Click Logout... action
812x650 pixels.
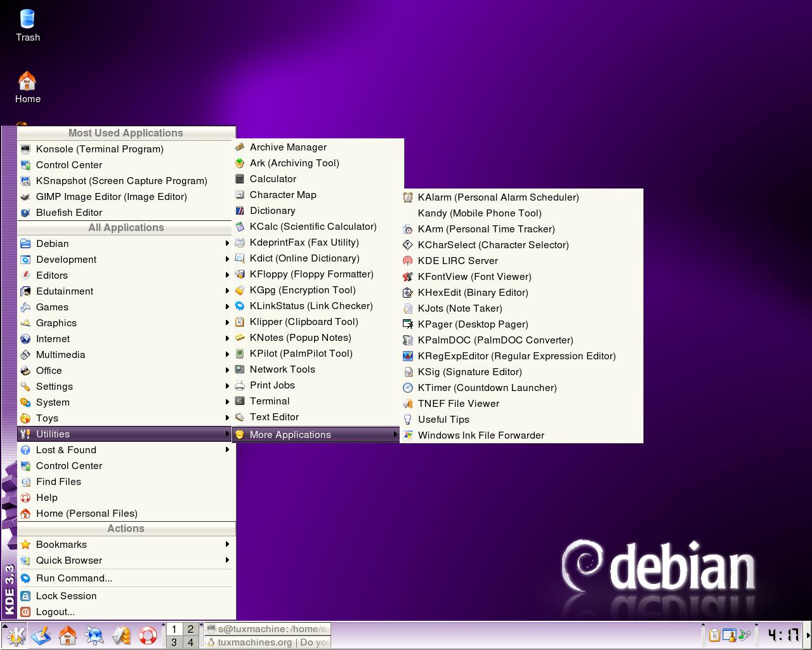(x=126, y=612)
